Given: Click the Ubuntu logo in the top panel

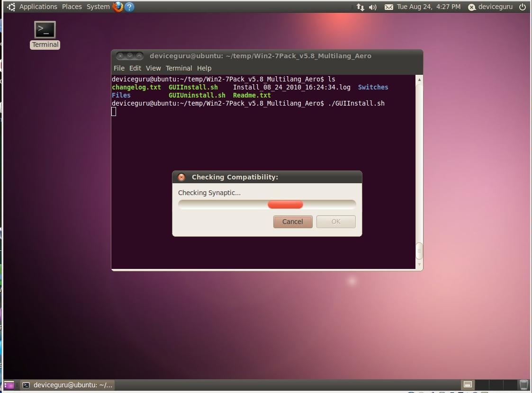Looking at the screenshot, I should (x=11, y=7).
